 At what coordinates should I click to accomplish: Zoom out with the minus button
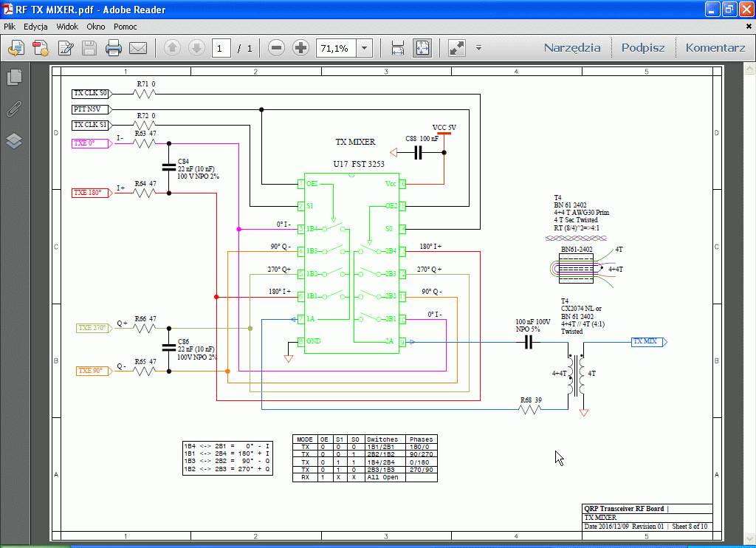coord(277,49)
